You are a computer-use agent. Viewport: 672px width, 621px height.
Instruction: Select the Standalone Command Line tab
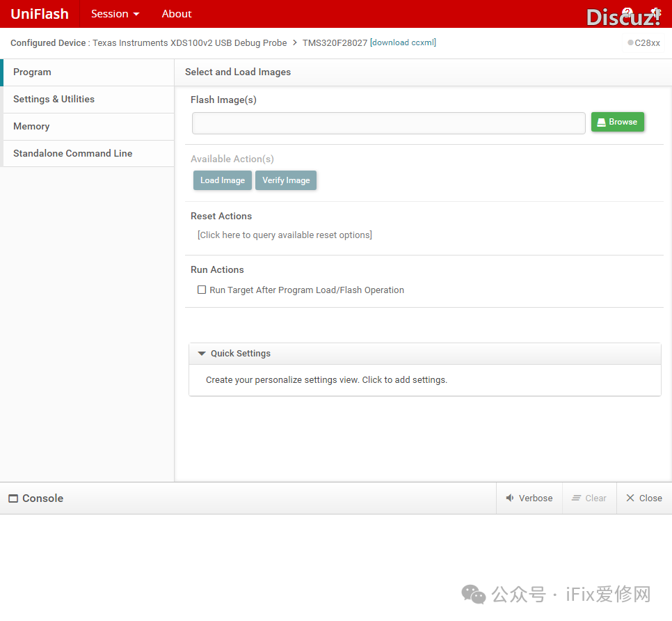[x=72, y=154]
